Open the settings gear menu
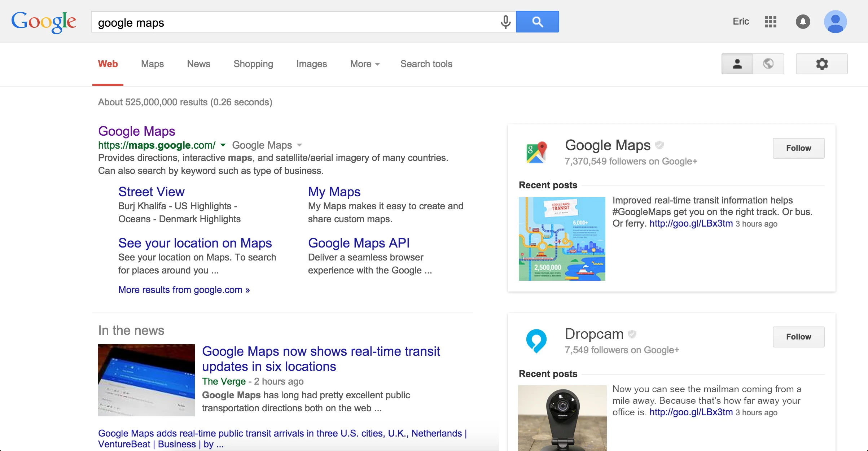Viewport: 868px width, 451px height. point(821,64)
